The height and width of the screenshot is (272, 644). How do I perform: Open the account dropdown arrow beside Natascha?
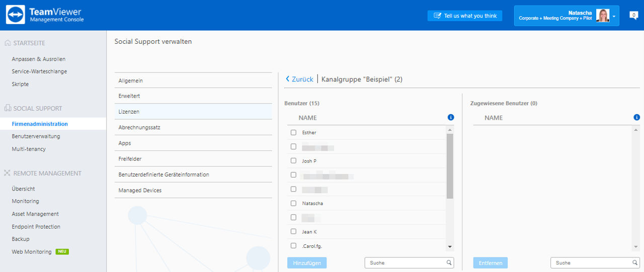click(x=614, y=16)
